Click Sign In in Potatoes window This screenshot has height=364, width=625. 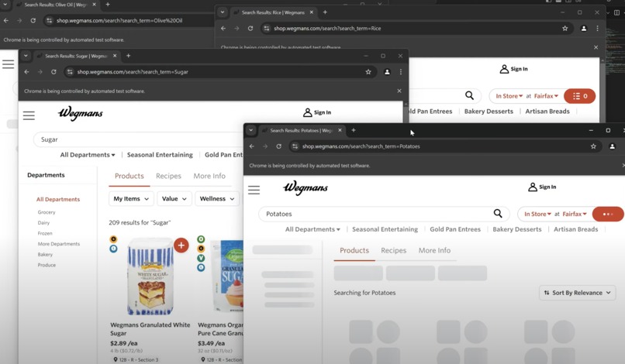542,187
